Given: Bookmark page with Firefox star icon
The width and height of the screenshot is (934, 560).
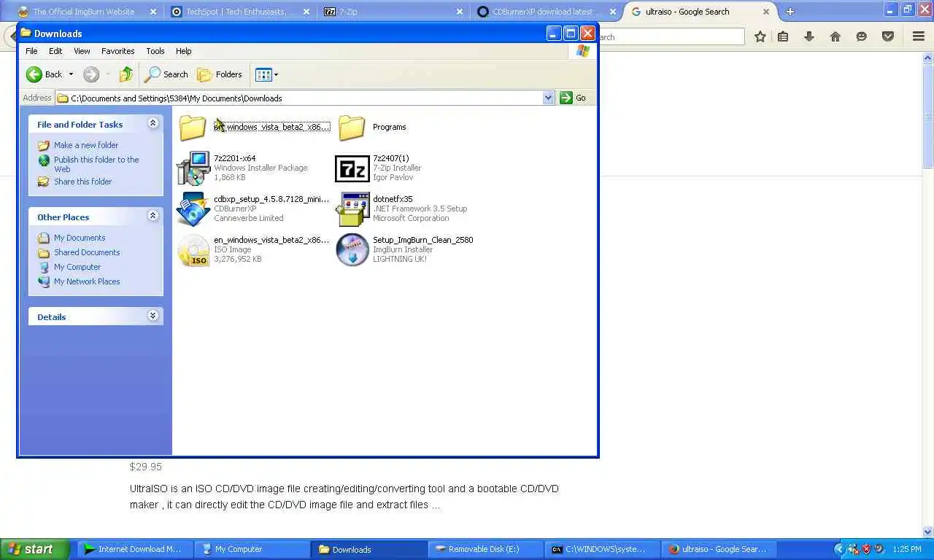Looking at the screenshot, I should (x=760, y=36).
